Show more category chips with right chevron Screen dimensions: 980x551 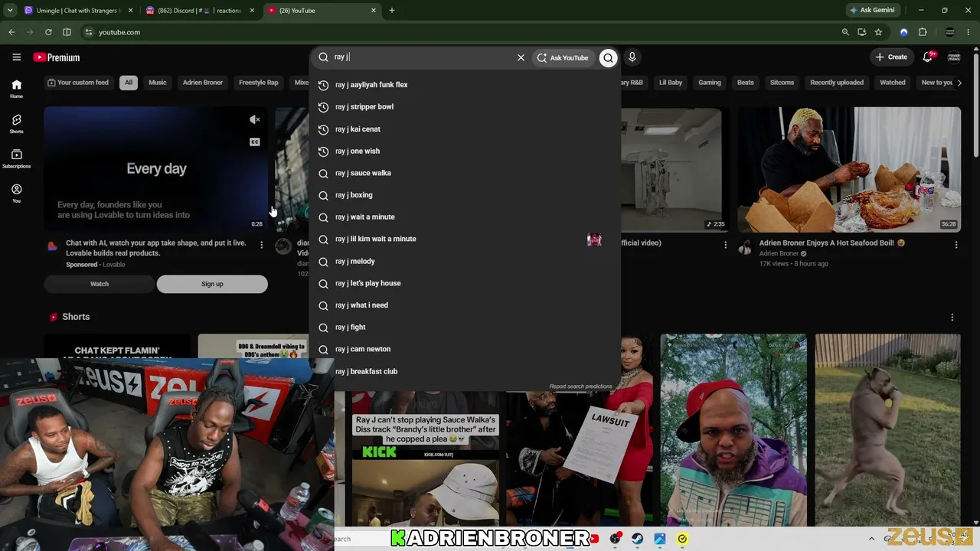[x=959, y=83]
